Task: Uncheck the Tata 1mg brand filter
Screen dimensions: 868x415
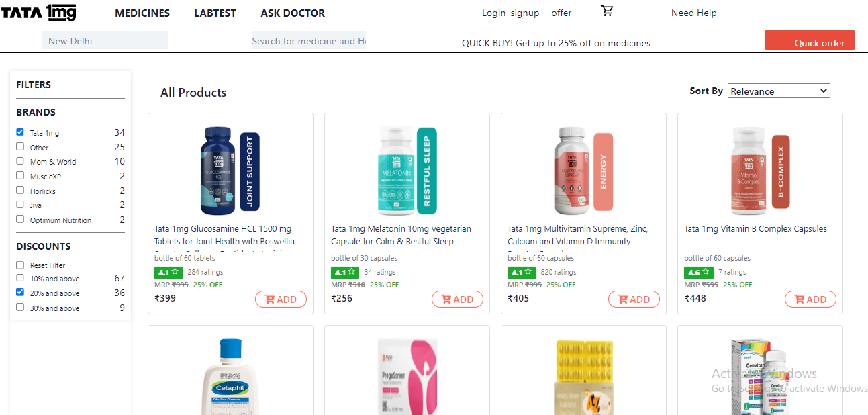Action: click(x=19, y=132)
